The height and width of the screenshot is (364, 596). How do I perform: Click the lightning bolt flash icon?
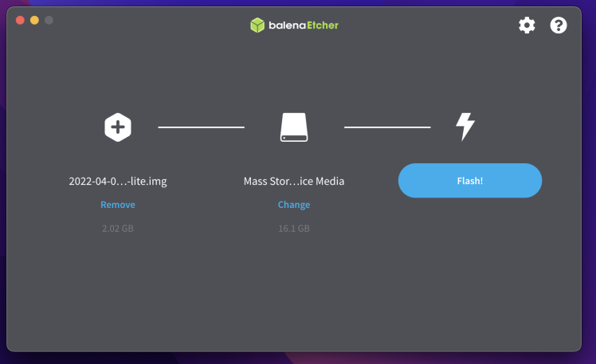[x=465, y=127]
